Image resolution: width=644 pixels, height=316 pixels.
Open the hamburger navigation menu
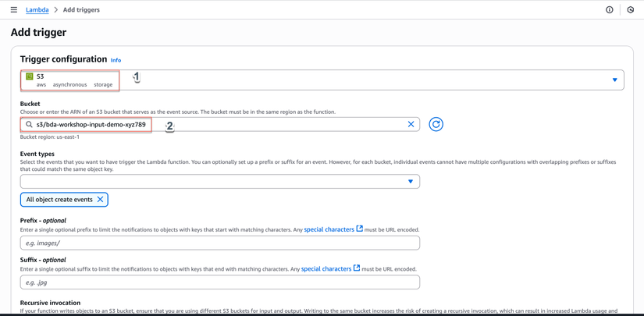14,10
